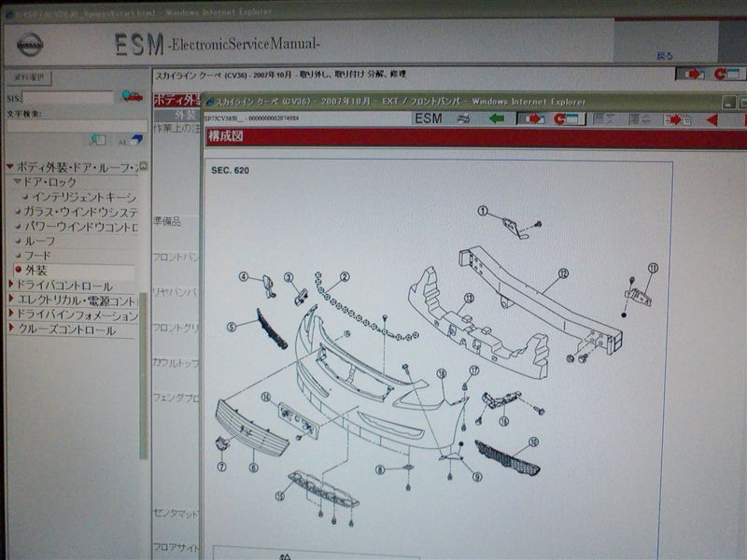Collapse the ドア・ロック tree node
Viewport: 747px width, 560px height.
(18, 181)
